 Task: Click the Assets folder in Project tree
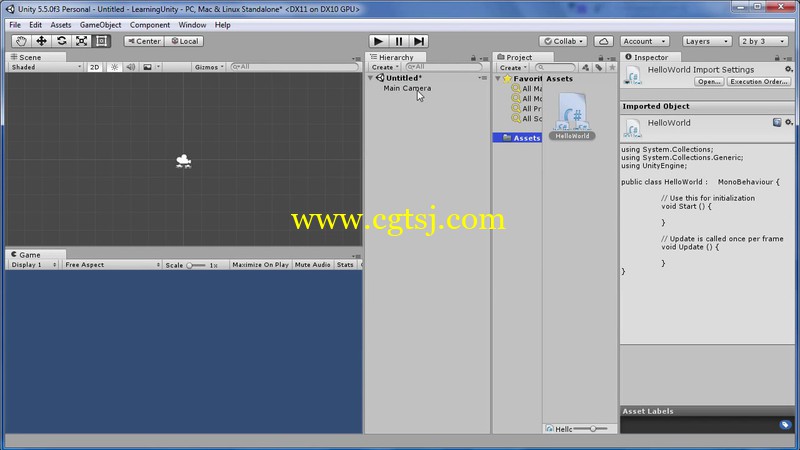tap(519, 138)
